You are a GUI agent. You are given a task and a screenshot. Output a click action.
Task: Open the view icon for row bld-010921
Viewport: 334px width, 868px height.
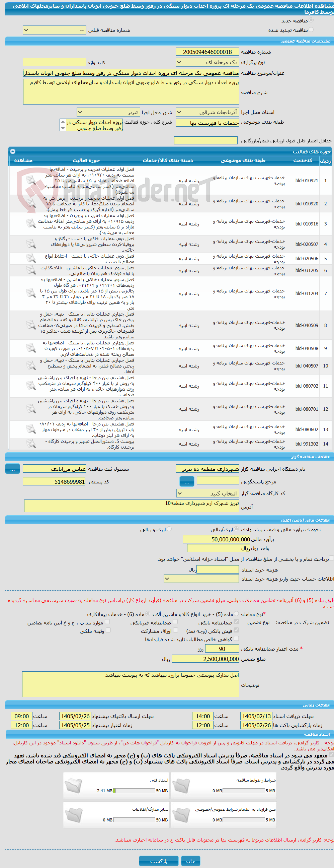pyautogui.click(x=31, y=180)
